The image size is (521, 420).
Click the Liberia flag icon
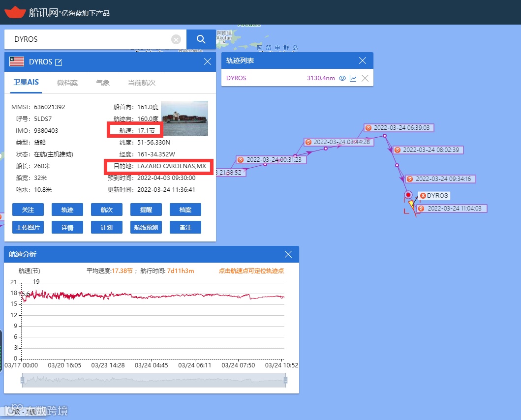[17, 61]
